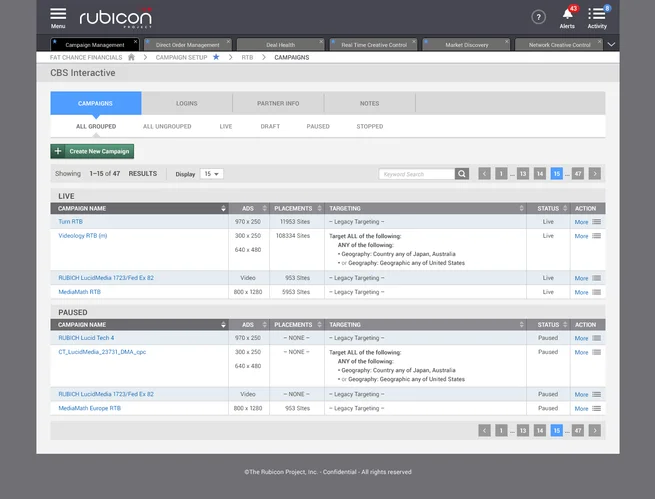This screenshot has height=499, width=655.
Task: Expand the tab overflow chevron
Action: [x=611, y=44]
